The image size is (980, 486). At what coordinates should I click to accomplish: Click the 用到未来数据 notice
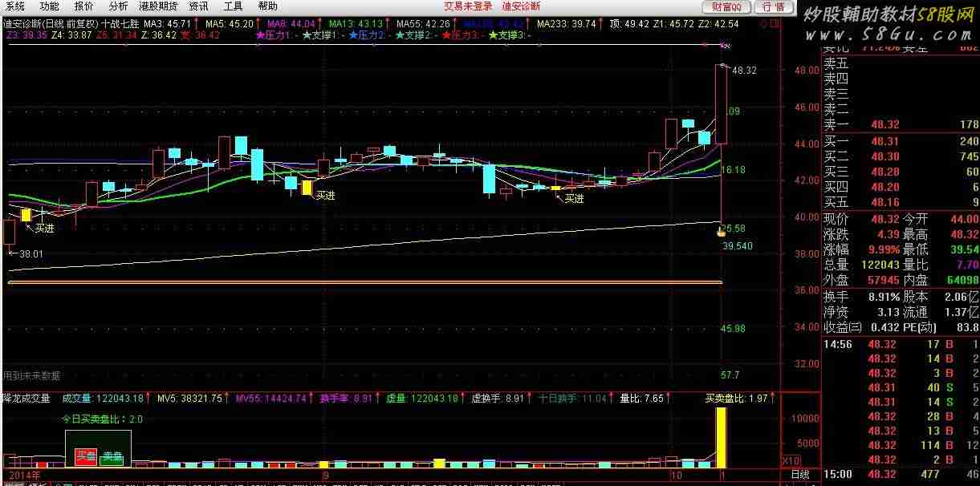(31, 375)
